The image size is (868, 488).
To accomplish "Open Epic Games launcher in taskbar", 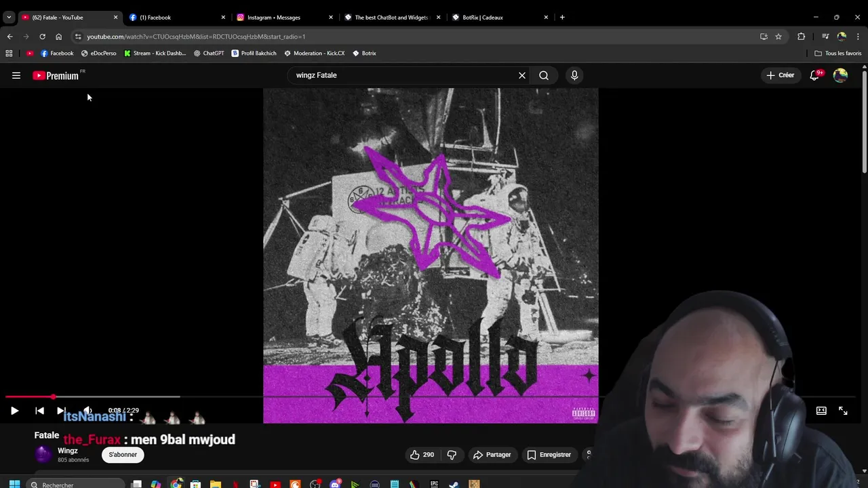I will 434,484.
